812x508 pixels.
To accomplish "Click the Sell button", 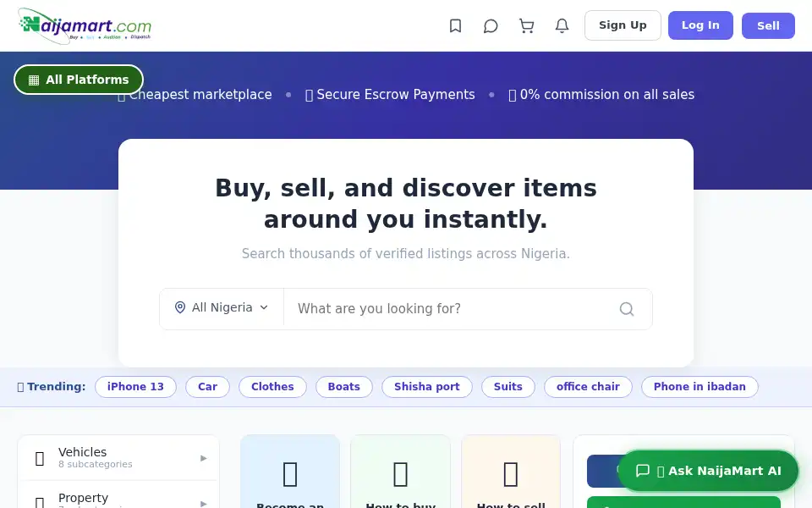I will tap(768, 26).
